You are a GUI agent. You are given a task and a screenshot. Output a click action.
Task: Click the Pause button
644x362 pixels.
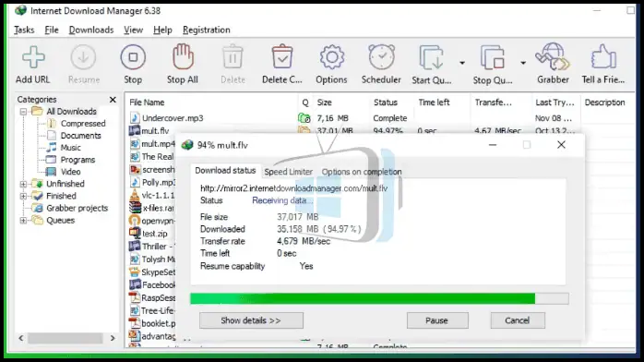tap(437, 320)
